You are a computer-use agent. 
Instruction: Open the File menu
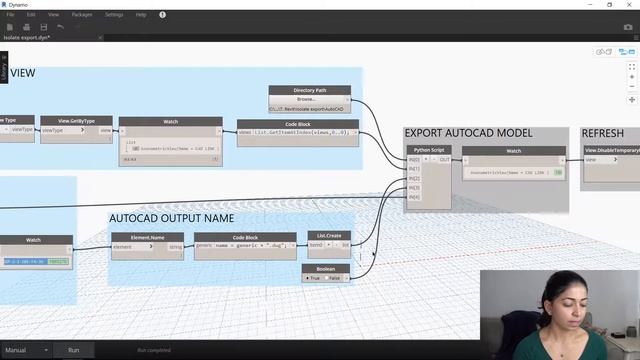(10, 15)
